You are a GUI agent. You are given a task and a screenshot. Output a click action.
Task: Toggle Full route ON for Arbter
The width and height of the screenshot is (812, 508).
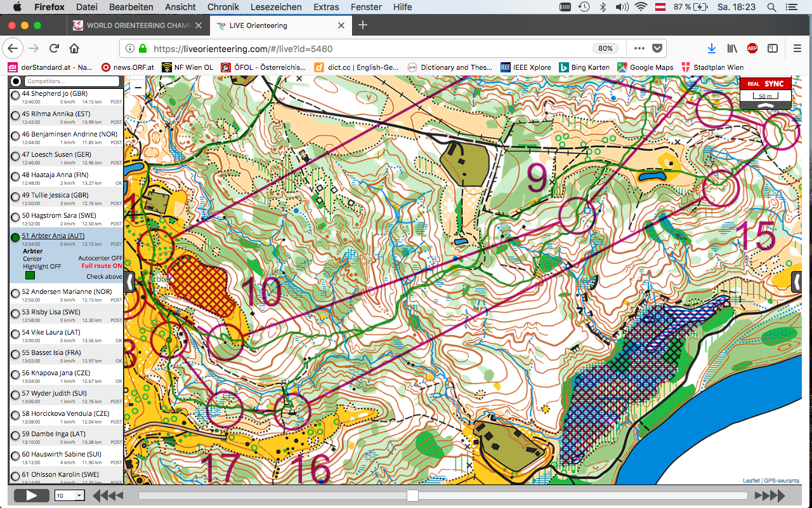pyautogui.click(x=101, y=266)
